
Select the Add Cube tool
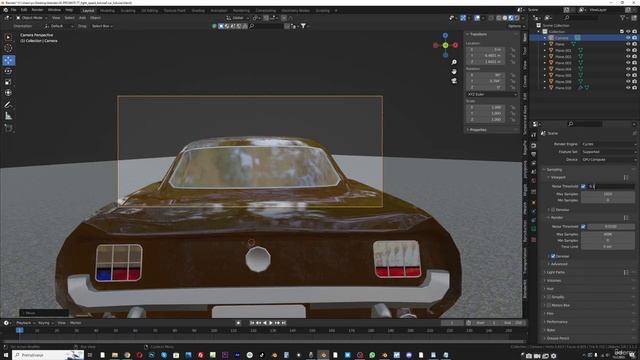(x=8, y=128)
